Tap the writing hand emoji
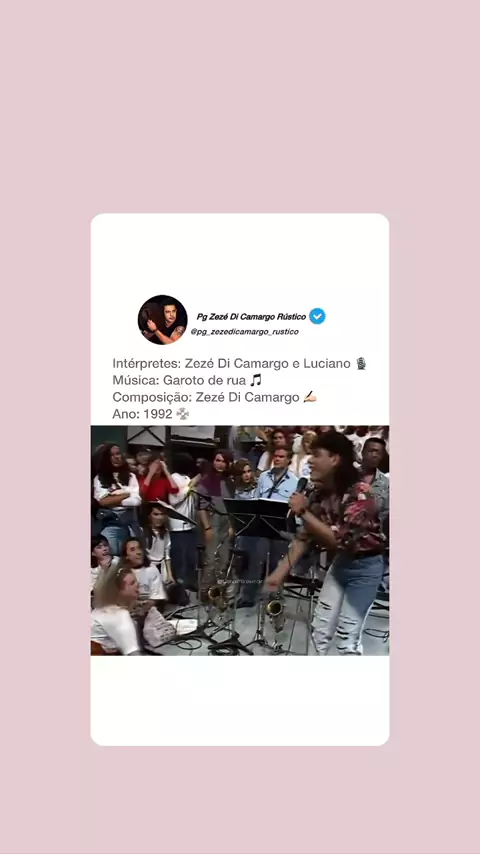Image resolution: width=480 pixels, height=854 pixels. coord(309,397)
